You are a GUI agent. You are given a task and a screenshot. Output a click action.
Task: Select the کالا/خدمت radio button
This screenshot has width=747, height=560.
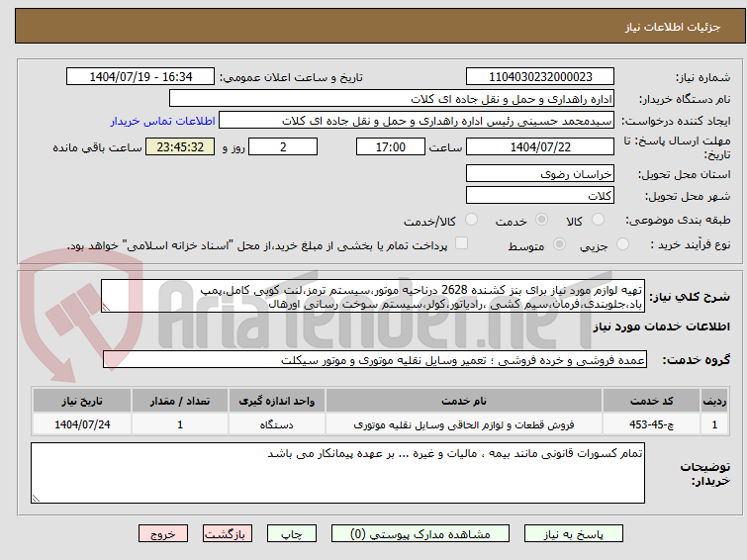tap(471, 220)
